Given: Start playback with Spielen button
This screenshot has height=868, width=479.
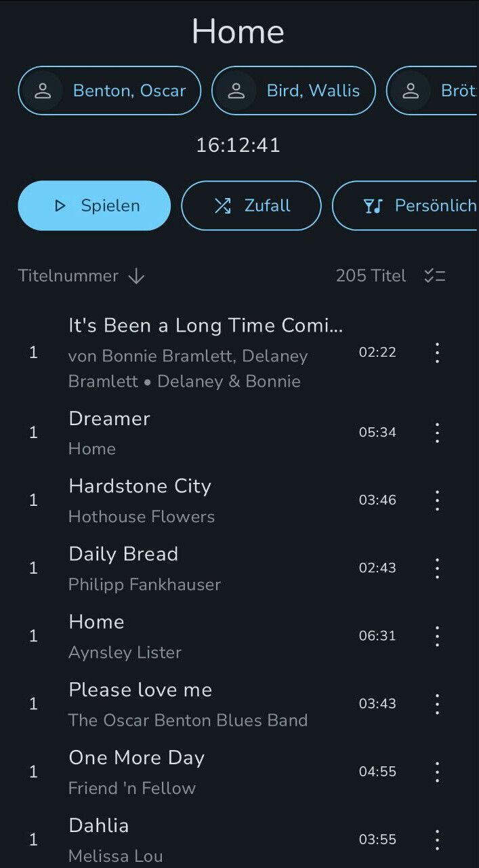Looking at the screenshot, I should coord(94,205).
